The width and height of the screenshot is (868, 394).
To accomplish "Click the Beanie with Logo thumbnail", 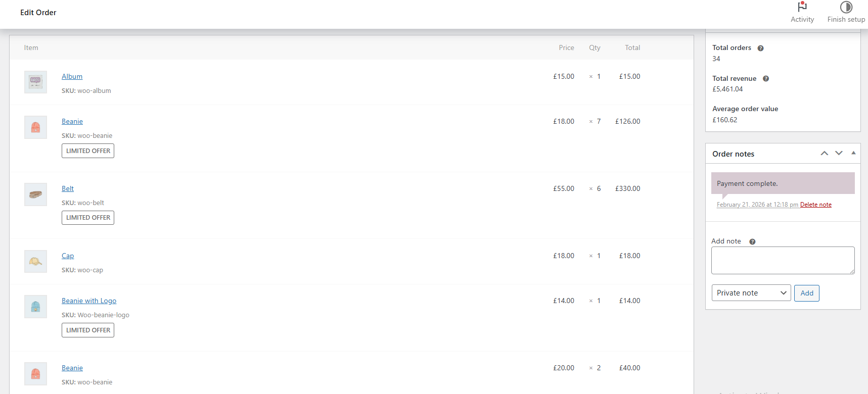I will [x=35, y=306].
